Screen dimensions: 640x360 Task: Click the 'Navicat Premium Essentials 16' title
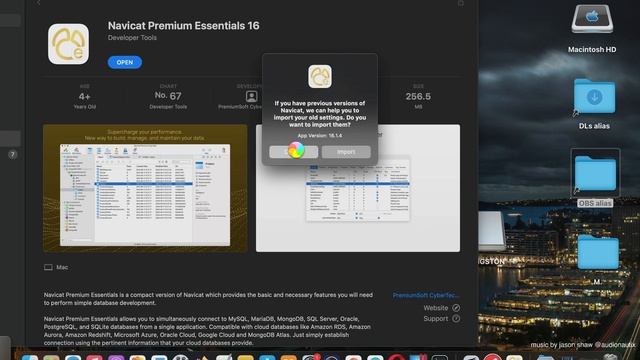pos(183,26)
